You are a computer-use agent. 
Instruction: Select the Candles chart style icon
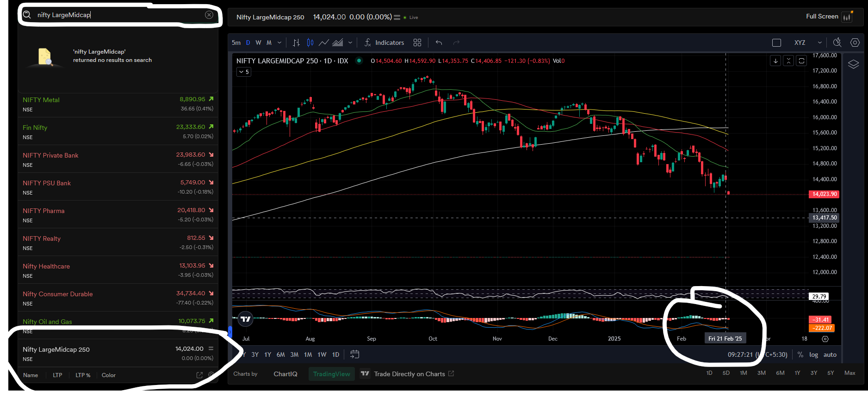[310, 43]
